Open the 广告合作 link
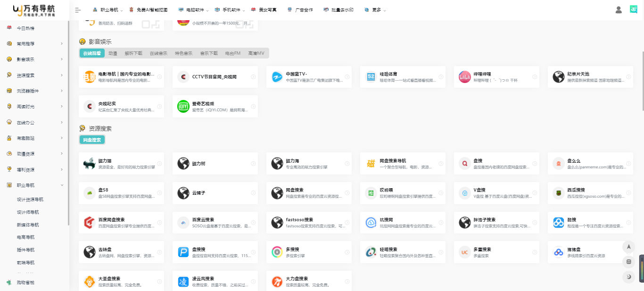This screenshot has width=644, height=291. (300, 10)
